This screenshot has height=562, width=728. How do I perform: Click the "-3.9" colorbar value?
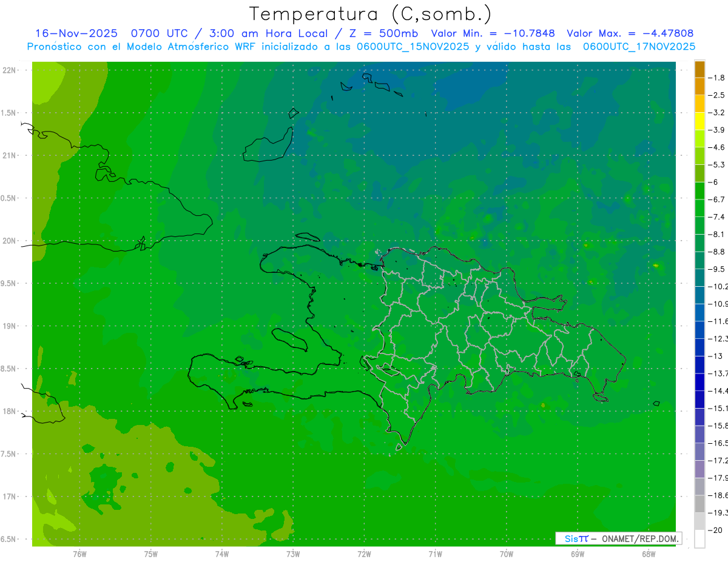(x=718, y=130)
